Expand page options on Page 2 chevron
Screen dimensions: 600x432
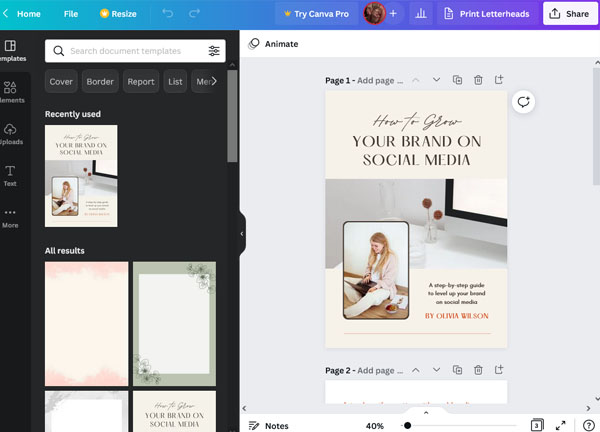point(436,371)
